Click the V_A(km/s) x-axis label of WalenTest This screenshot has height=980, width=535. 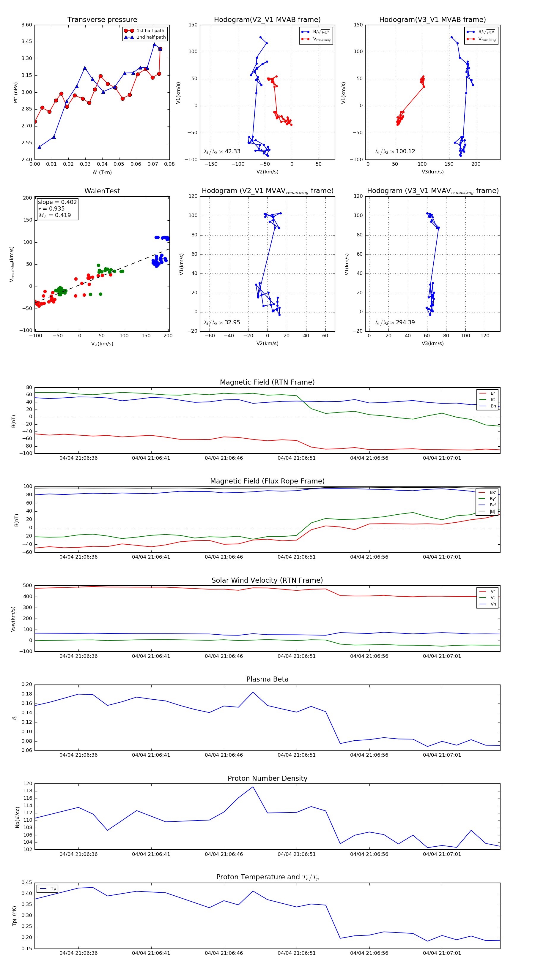coord(102,344)
